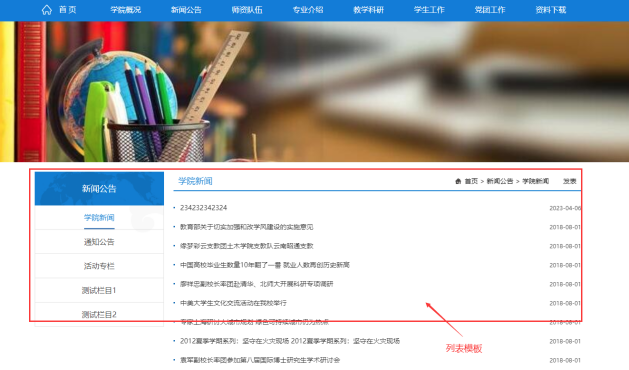This screenshot has width=629, height=370.
Task: Select 测试栏目1 in the sidebar
Action: point(99,290)
